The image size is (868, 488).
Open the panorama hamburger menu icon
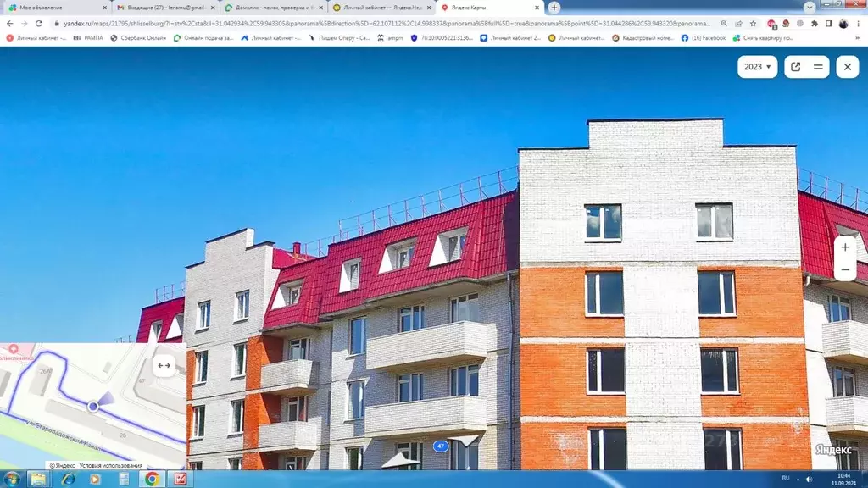pos(816,66)
